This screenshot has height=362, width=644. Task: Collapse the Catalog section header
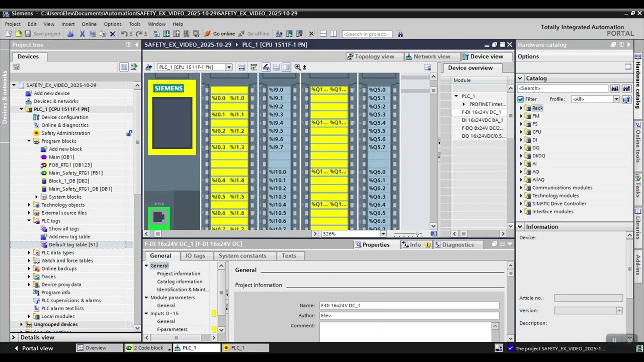point(520,78)
